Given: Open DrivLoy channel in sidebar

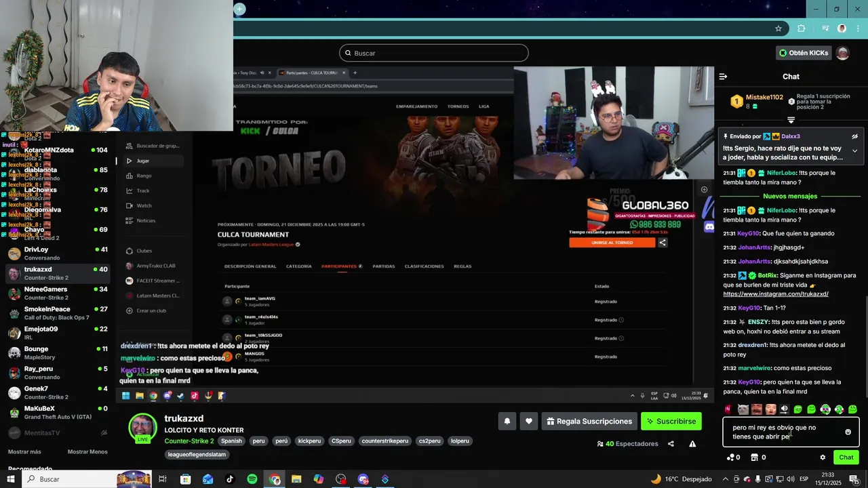Looking at the screenshot, I should [x=58, y=253].
